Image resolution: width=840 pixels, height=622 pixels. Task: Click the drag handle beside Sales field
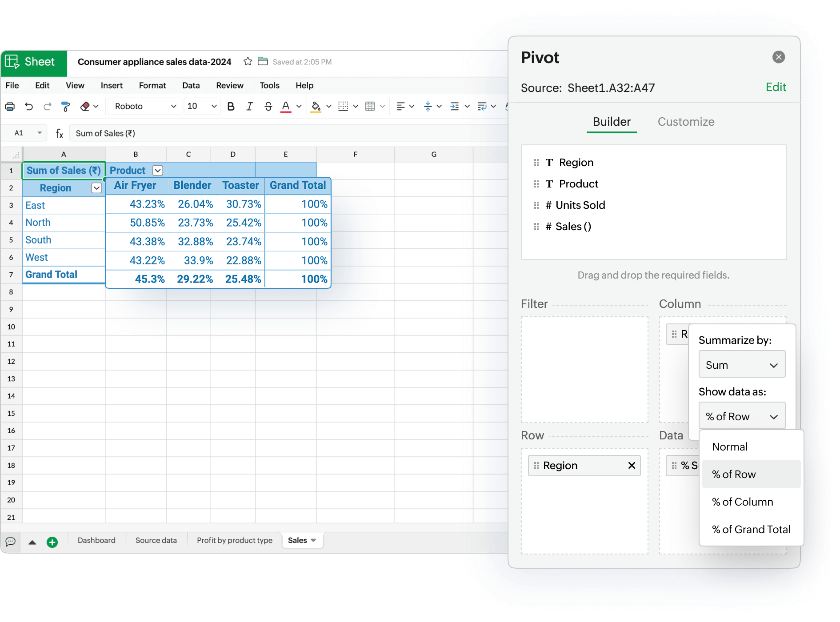point(536,227)
